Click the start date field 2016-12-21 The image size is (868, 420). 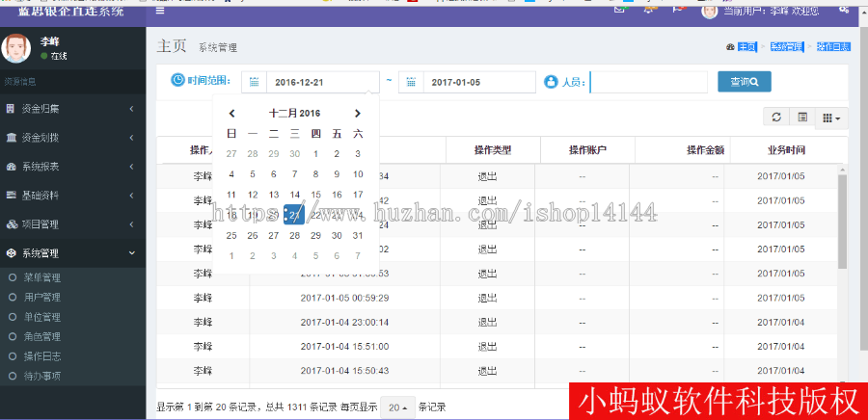(323, 82)
